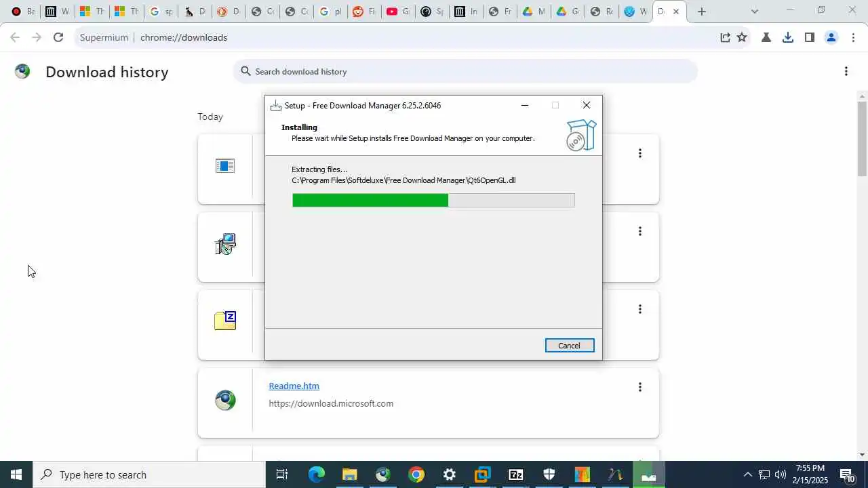Click the setup installer file icon
The width and height of the screenshot is (868, 488).
click(x=225, y=244)
